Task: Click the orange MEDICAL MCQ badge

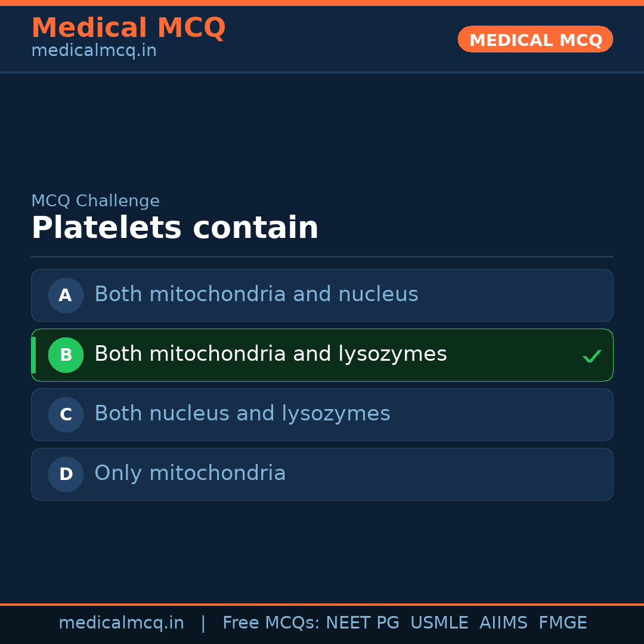Action: [x=535, y=39]
